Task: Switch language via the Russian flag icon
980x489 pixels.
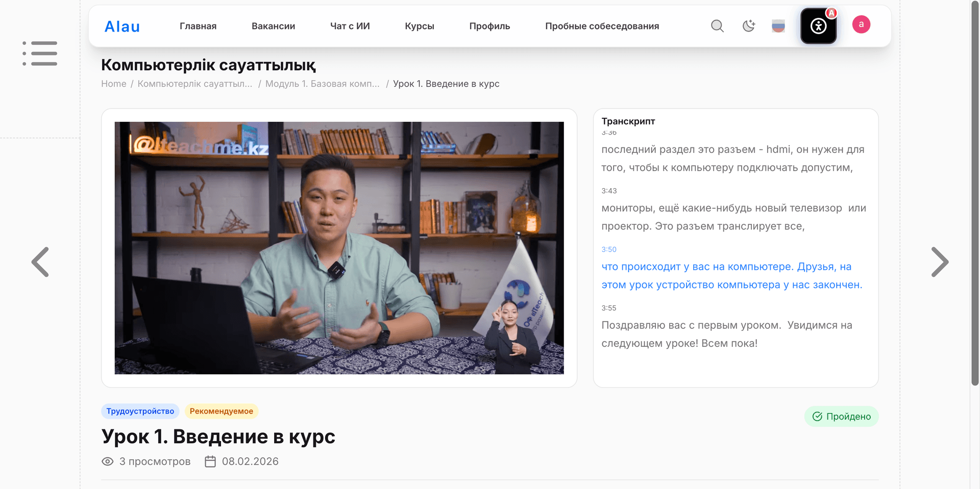Action: pos(777,26)
